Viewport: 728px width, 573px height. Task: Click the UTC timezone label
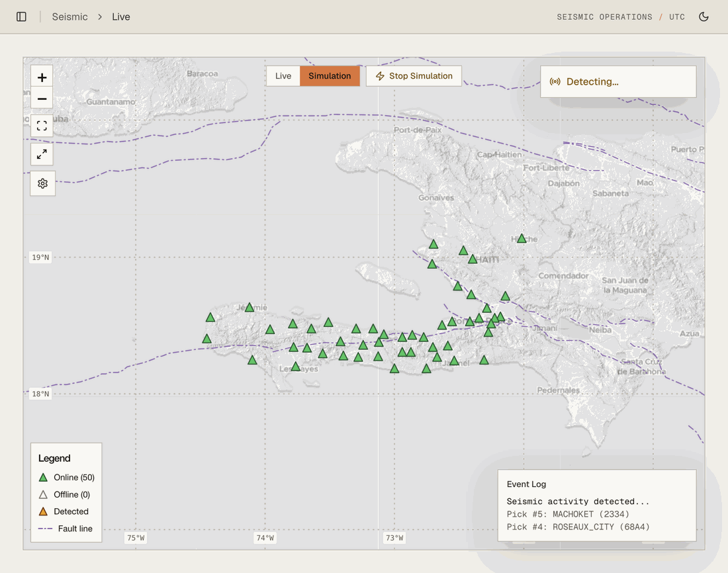click(x=677, y=17)
